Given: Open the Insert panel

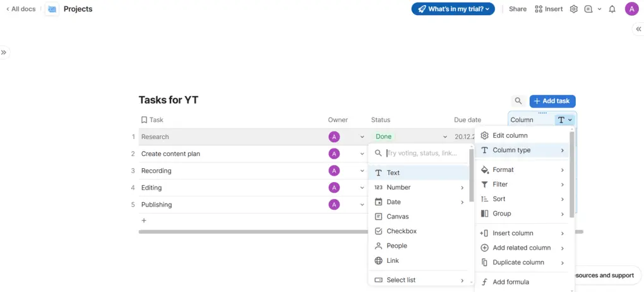Looking at the screenshot, I should 549,9.
